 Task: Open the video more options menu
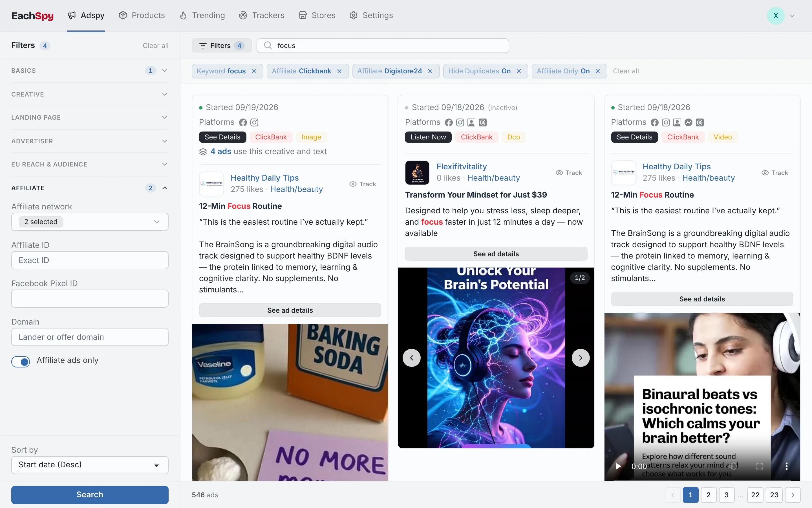click(x=787, y=466)
